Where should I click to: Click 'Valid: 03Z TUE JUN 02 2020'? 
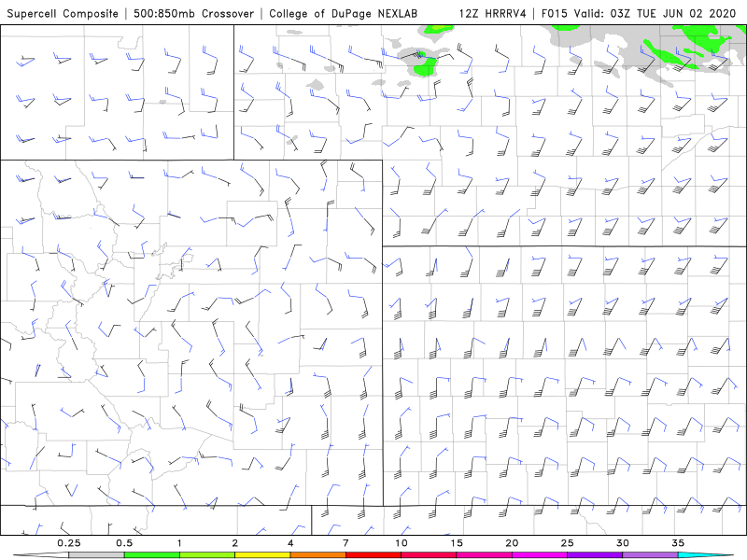point(655,14)
